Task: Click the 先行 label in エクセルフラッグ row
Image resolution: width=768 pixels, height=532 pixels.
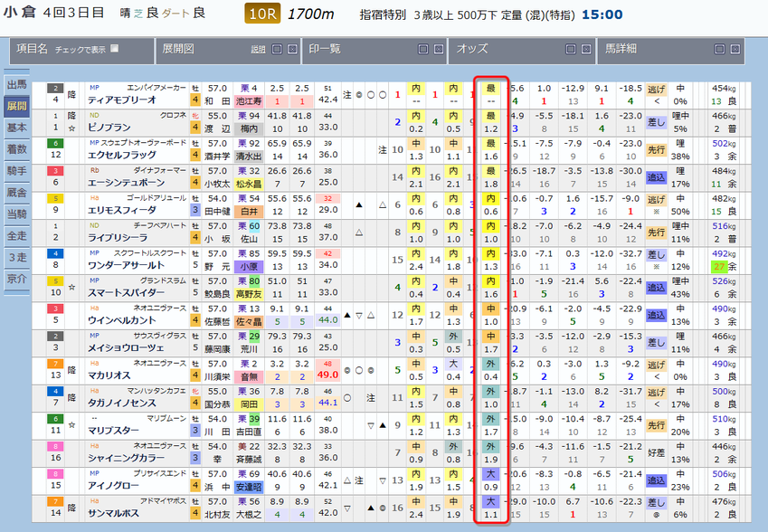Action: coord(657,150)
